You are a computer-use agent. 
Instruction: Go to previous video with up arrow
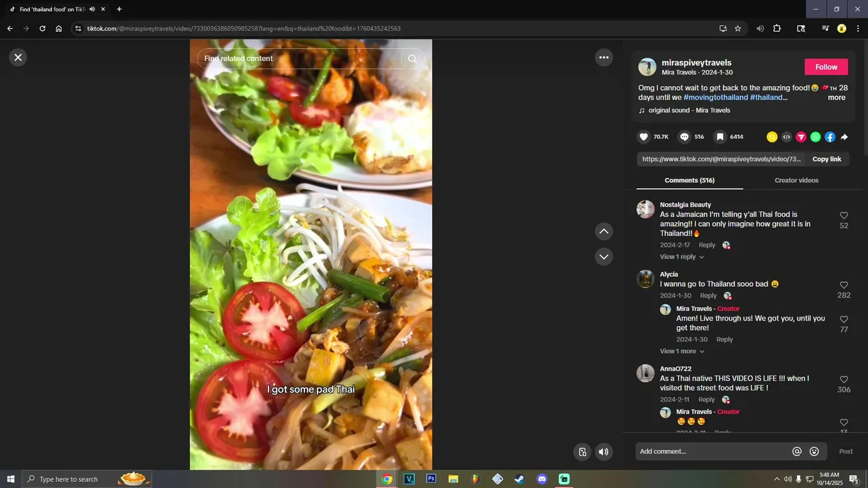click(604, 232)
